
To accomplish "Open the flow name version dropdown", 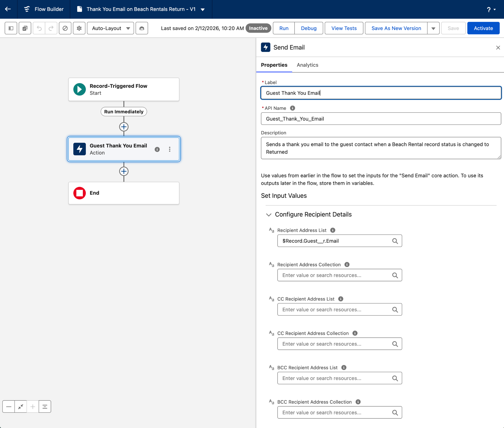I will pyautogui.click(x=203, y=9).
